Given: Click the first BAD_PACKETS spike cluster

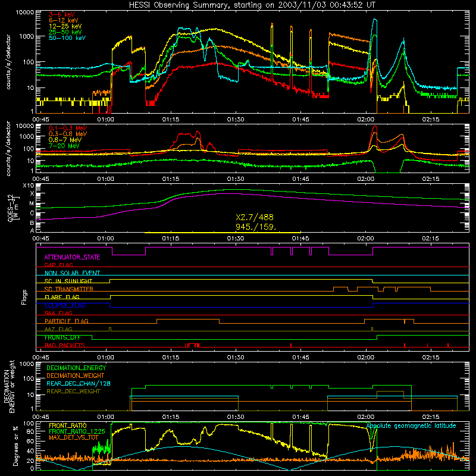Looking at the screenshot, I should 192,345.
